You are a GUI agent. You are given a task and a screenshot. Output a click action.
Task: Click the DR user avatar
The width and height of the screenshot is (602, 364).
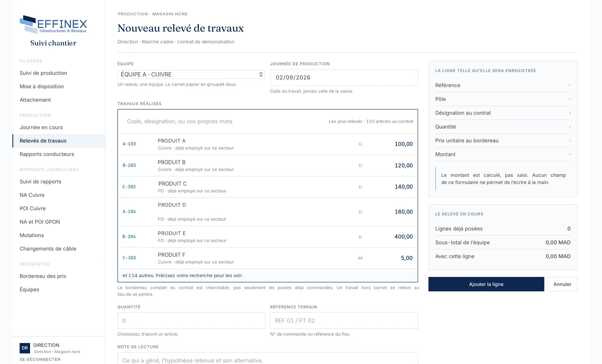click(x=25, y=348)
